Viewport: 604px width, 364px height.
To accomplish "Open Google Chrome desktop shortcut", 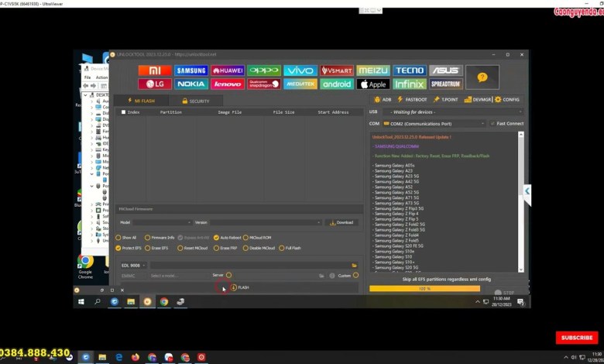I will pyautogui.click(x=85, y=266).
